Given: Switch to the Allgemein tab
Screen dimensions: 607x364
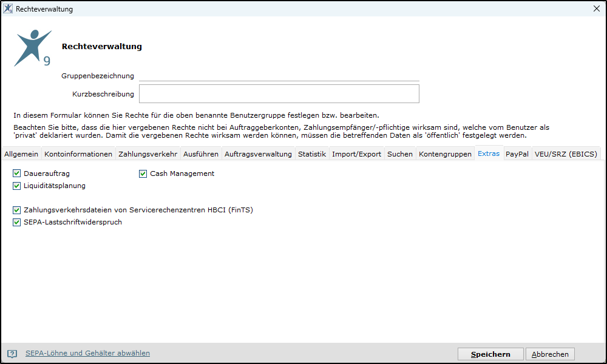Looking at the screenshot, I should pyautogui.click(x=21, y=154).
